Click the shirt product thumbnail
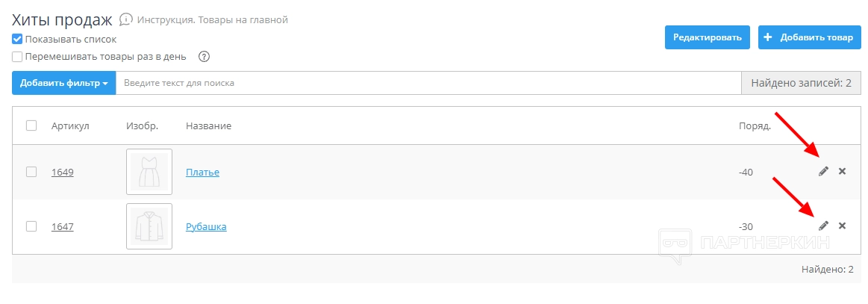 [149, 226]
